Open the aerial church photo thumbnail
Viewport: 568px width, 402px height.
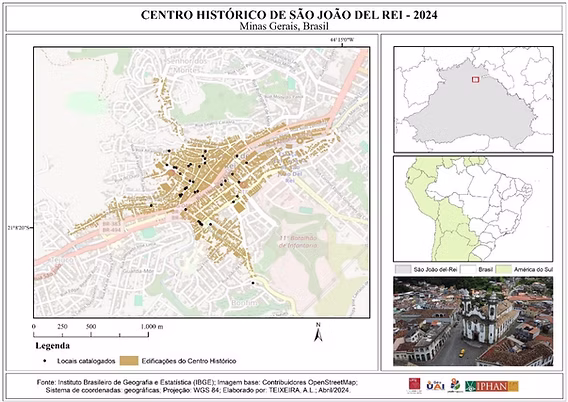coord(473,321)
